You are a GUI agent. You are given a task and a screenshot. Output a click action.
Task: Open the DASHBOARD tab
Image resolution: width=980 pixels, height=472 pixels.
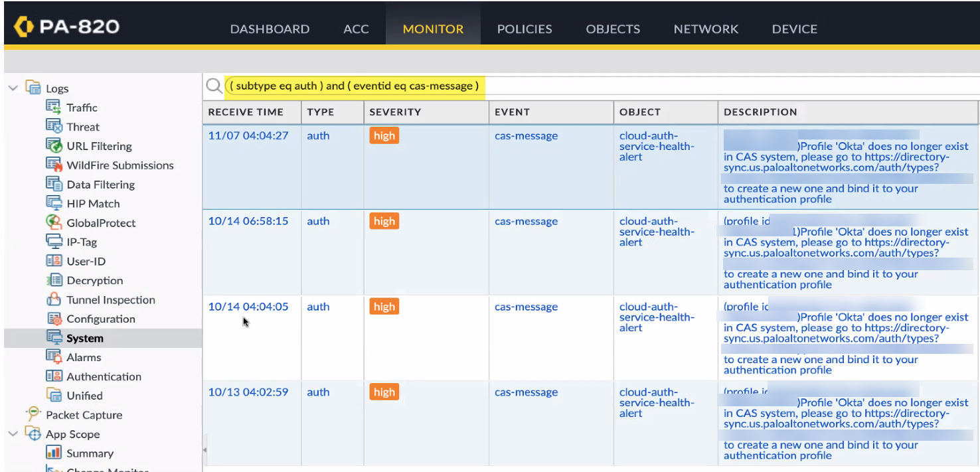[270, 29]
